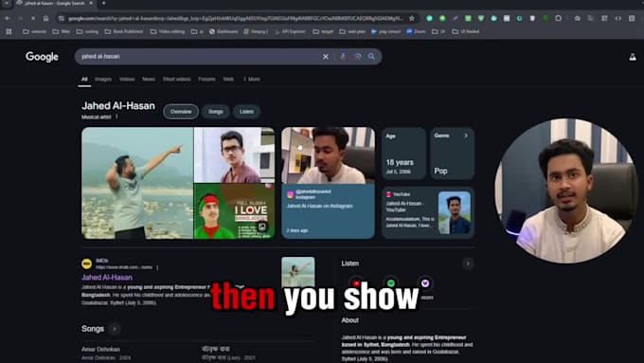Switch to the Images search tab
The height and width of the screenshot is (363, 644).
pyautogui.click(x=103, y=79)
